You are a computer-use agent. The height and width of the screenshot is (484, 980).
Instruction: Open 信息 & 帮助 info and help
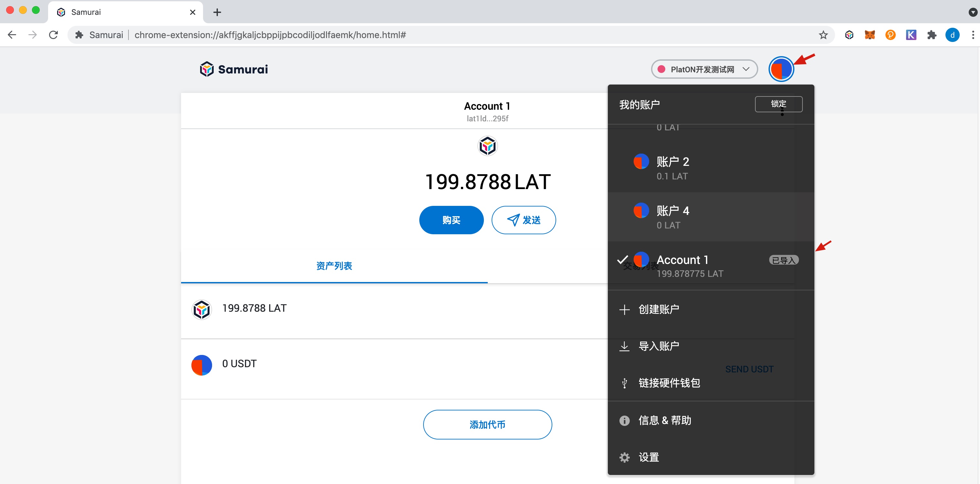(711, 420)
